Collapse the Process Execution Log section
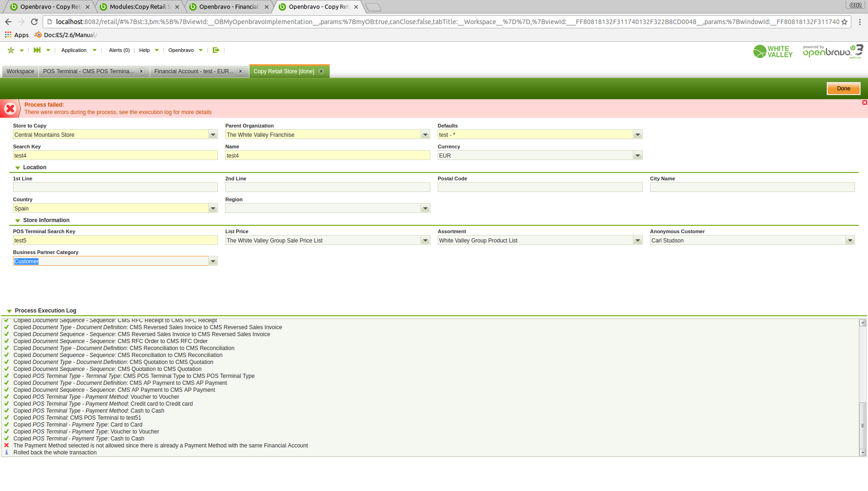The width and height of the screenshot is (868, 491). tap(9, 311)
